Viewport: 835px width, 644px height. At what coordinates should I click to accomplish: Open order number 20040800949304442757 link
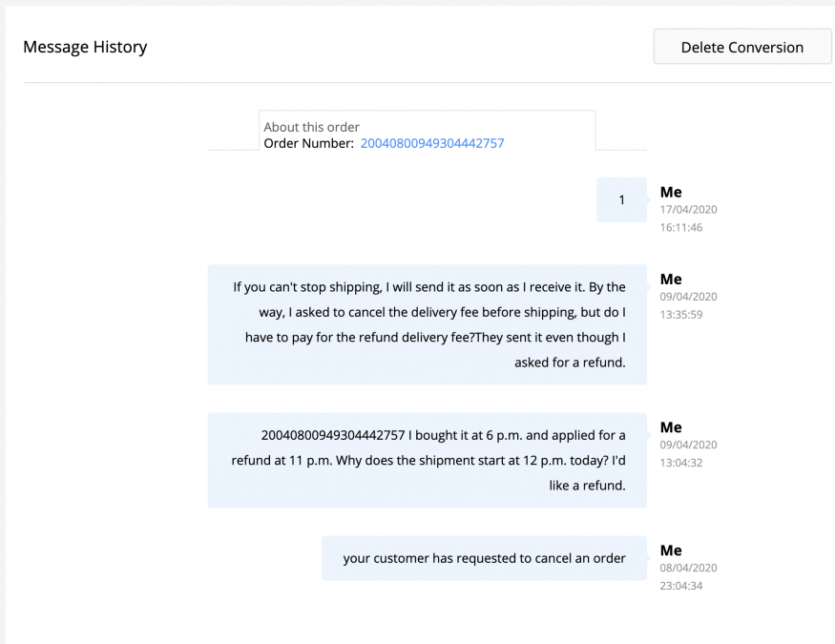(431, 143)
